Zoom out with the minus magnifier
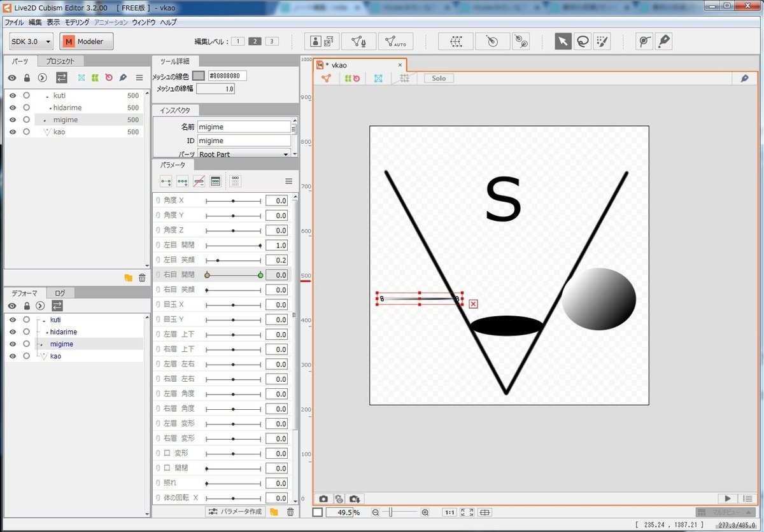 coord(376,512)
